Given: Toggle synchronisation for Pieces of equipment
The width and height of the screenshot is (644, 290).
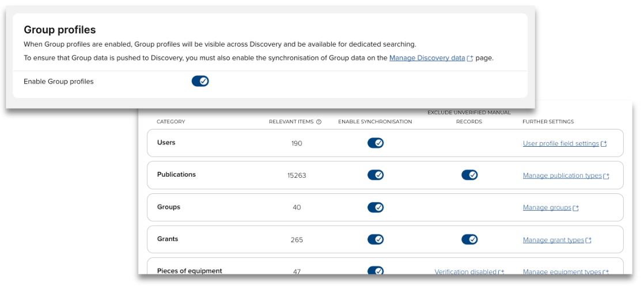Looking at the screenshot, I should coord(376,270).
